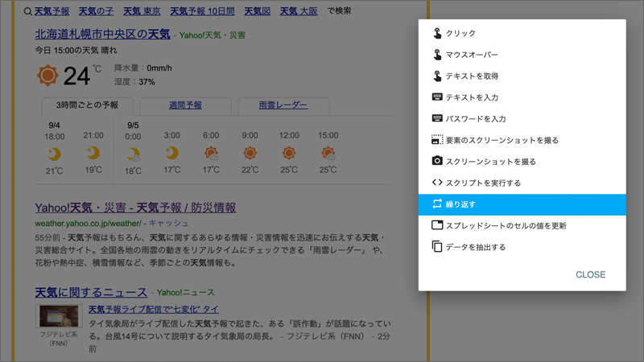The image size is (644, 362).
Task: Click the 湿度:37% humidity reading
Action: (134, 82)
